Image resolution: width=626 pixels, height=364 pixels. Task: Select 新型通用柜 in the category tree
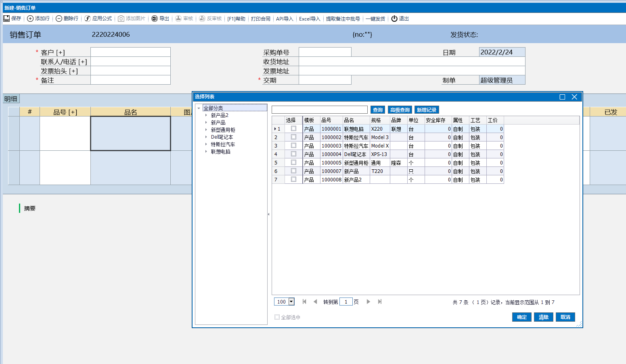click(223, 130)
